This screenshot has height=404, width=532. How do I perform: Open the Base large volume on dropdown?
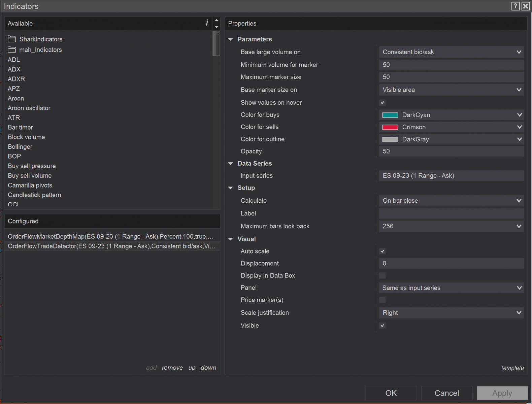click(451, 52)
